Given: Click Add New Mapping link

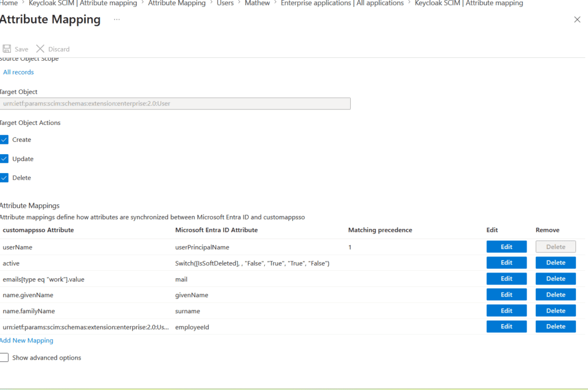Looking at the screenshot, I should point(26,341).
